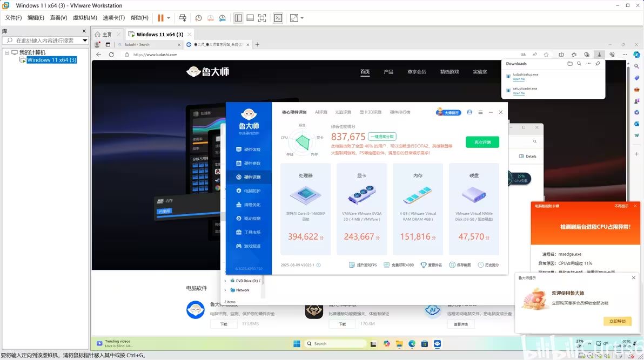644x360 pixels.
Task: Click the Details button in File Explorer
Action: (528, 157)
